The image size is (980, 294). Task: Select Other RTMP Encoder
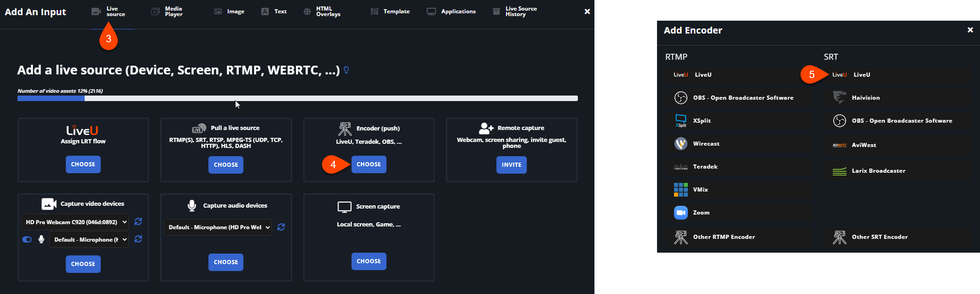[739, 237]
